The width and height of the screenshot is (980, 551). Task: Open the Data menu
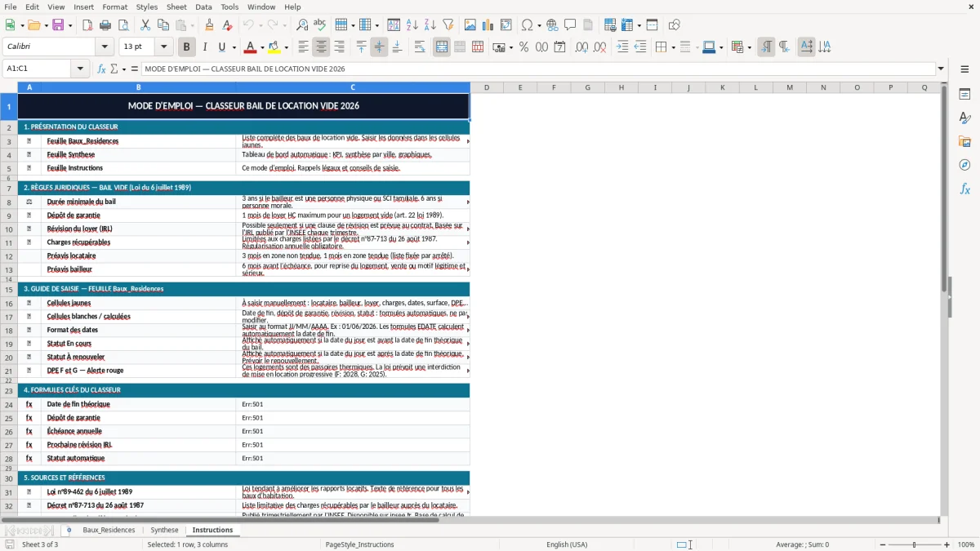203,7
